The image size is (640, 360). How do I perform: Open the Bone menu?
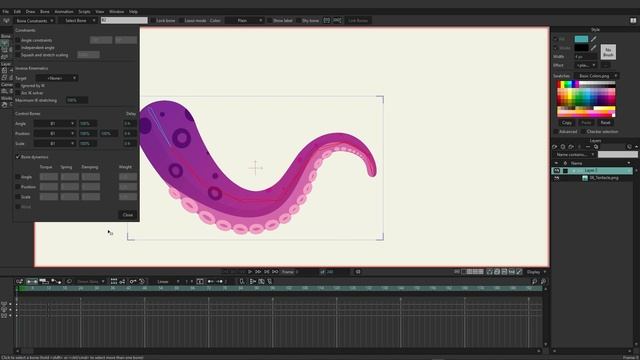click(44, 11)
